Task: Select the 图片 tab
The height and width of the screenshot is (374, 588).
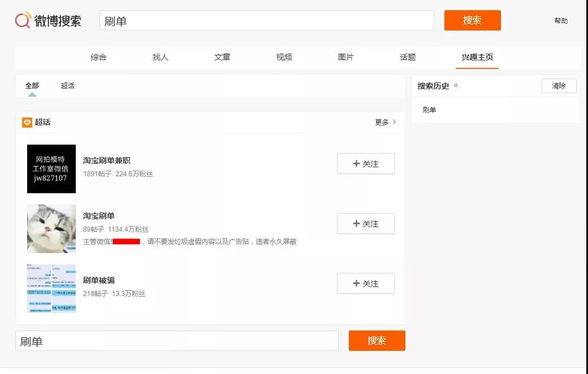Action: pyautogui.click(x=346, y=57)
